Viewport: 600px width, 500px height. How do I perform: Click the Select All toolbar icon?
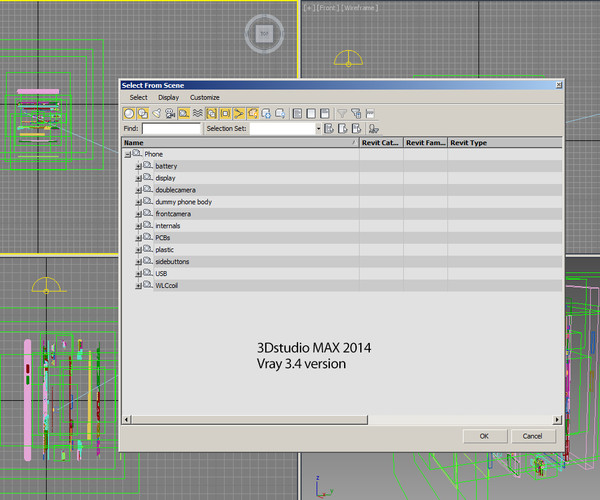pyautogui.click(x=297, y=113)
